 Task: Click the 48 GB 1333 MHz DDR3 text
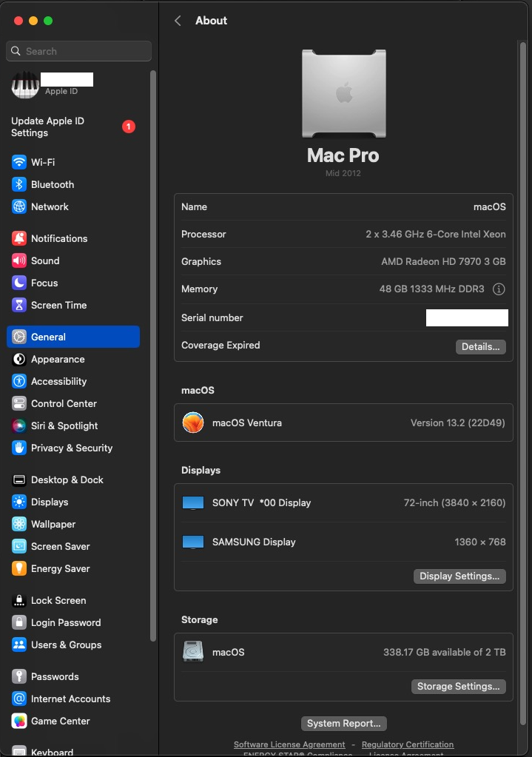[431, 289]
